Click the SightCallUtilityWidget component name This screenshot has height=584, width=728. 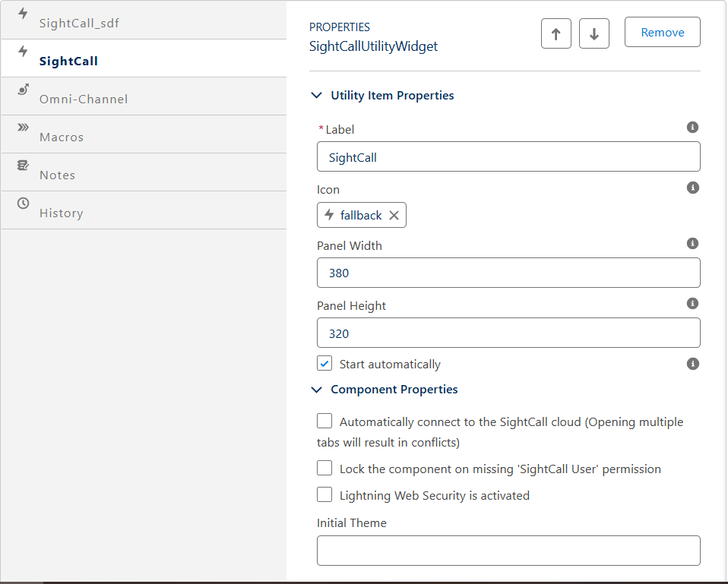[373, 46]
